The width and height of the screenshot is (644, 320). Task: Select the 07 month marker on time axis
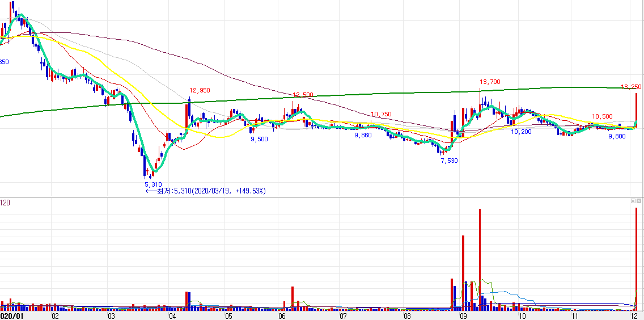pos(344,316)
